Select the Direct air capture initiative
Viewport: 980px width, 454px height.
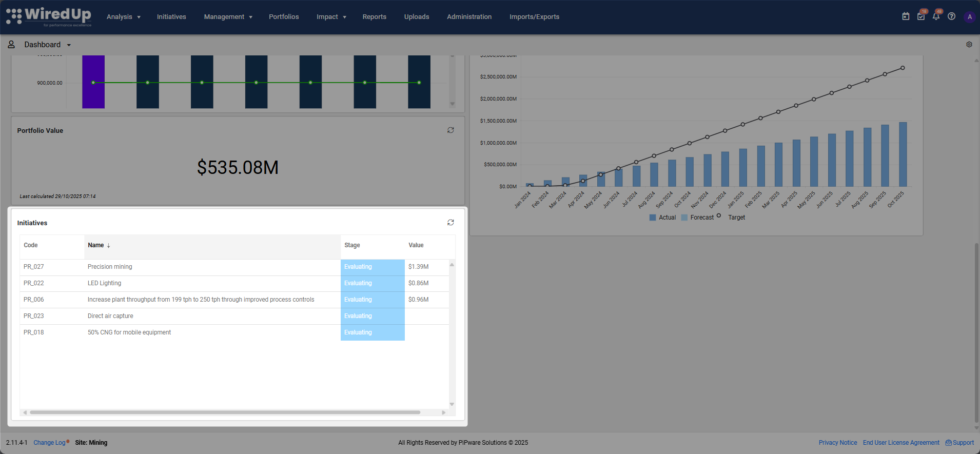coord(110,316)
